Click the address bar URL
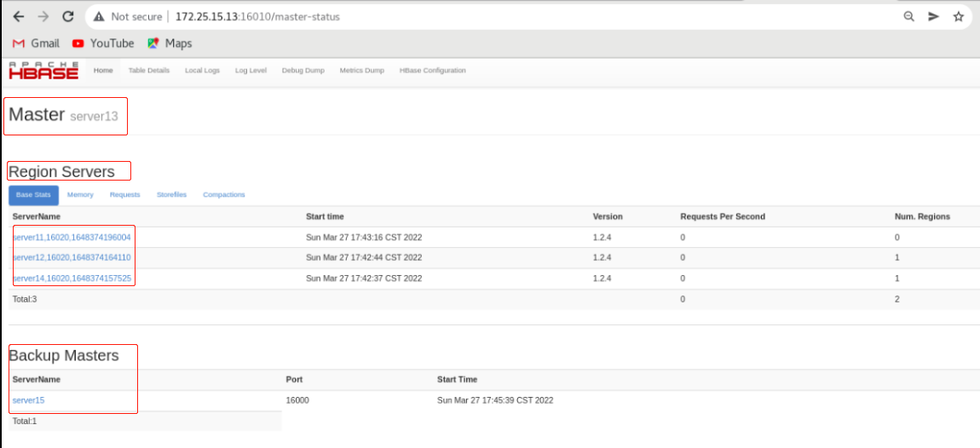The image size is (980, 448). tap(257, 17)
